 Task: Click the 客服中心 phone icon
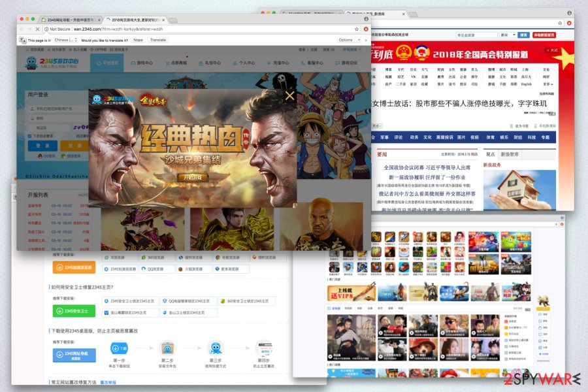[x=303, y=63]
